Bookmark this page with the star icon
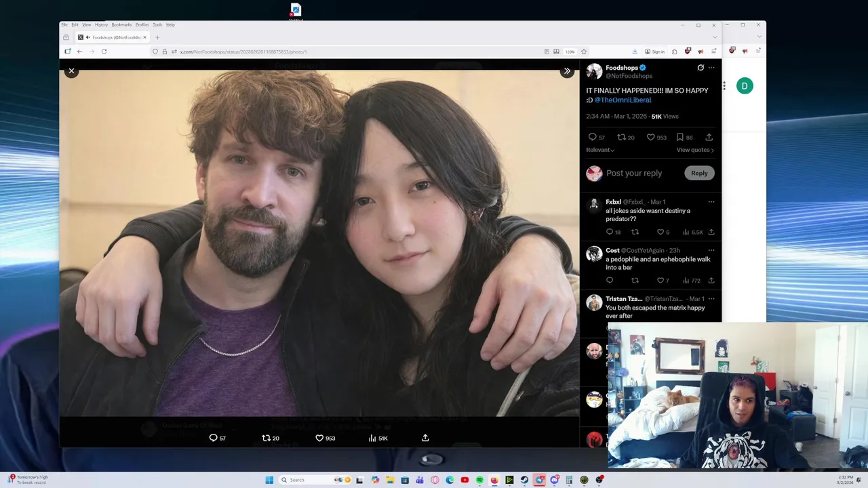The width and height of the screenshot is (868, 488). pyautogui.click(x=584, y=52)
